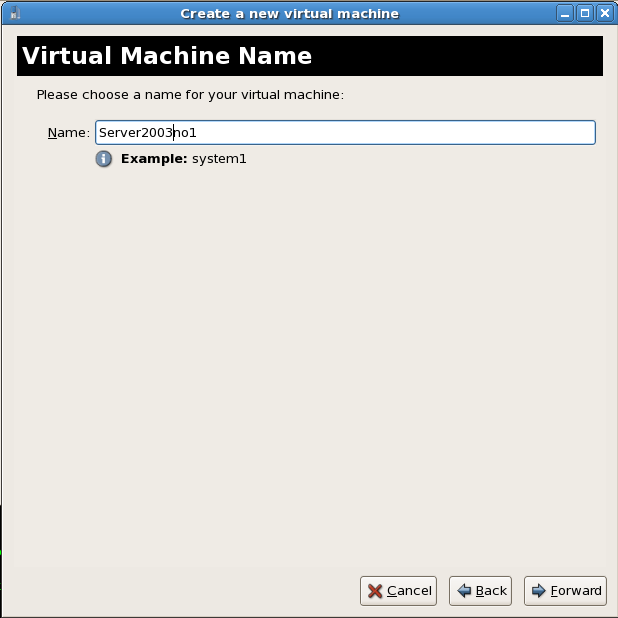Cancel the virtual machine creation
The height and width of the screenshot is (618, 618).
click(x=398, y=590)
